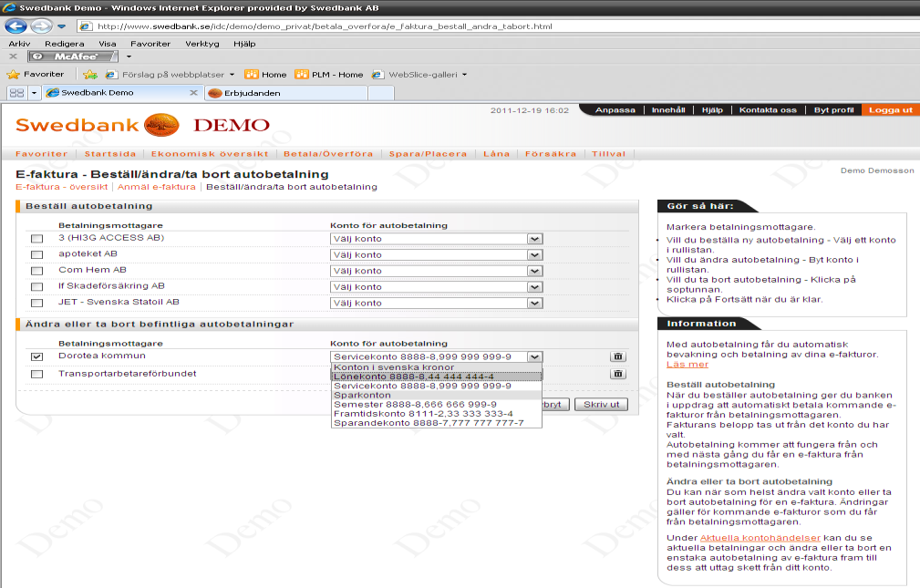Open WebSlice-galleri favorite
The height and width of the screenshot is (588, 920).
point(419,75)
